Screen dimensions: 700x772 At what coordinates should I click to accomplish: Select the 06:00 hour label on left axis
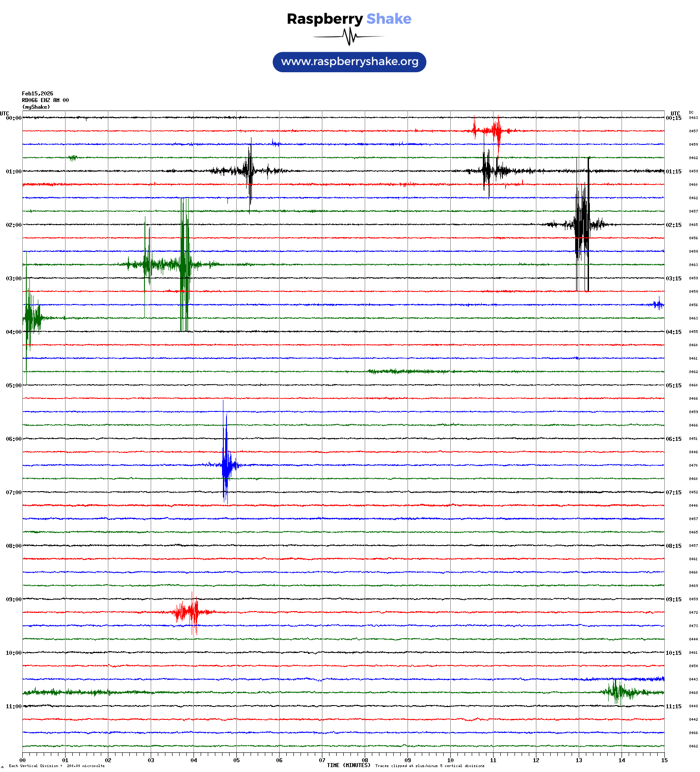(13, 439)
